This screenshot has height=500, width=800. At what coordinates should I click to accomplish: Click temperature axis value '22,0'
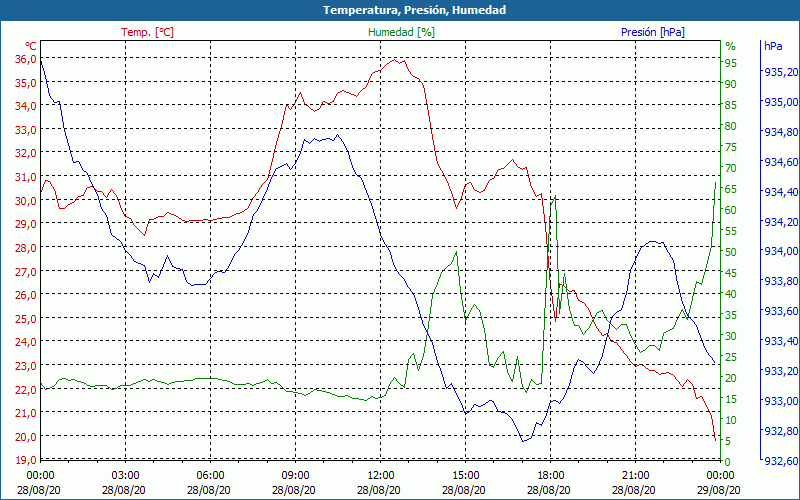(26, 389)
